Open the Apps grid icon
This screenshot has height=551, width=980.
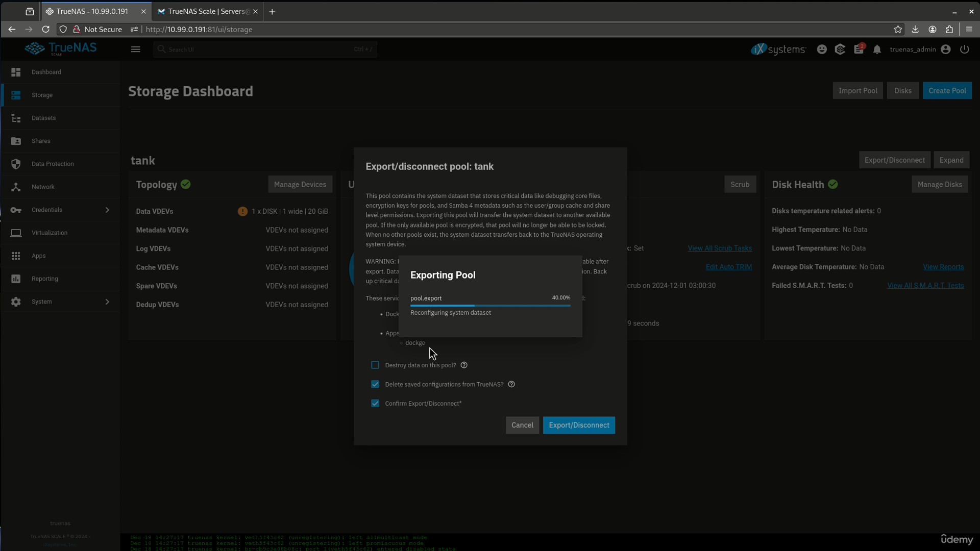tap(16, 256)
